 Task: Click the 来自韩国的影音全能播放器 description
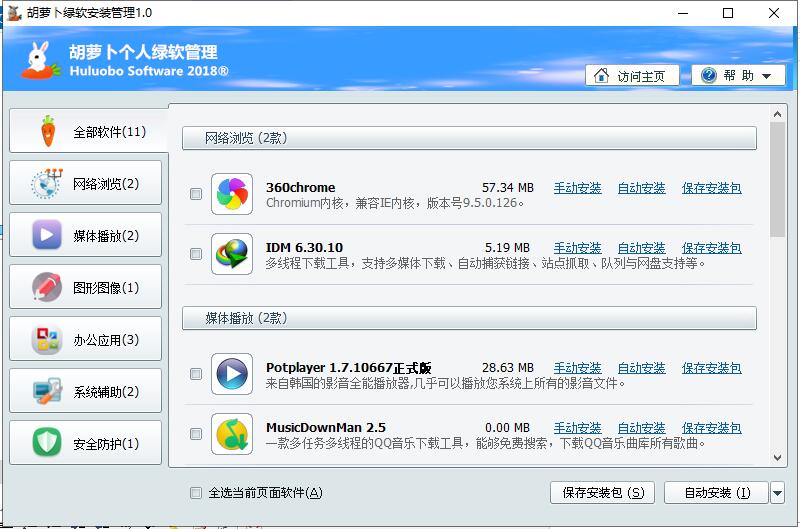click(445, 383)
